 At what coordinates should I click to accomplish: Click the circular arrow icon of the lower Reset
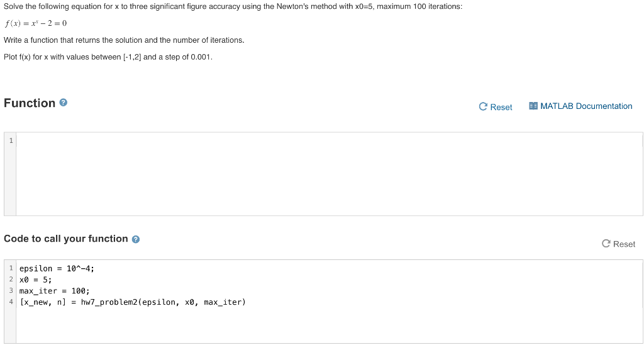[x=606, y=244]
